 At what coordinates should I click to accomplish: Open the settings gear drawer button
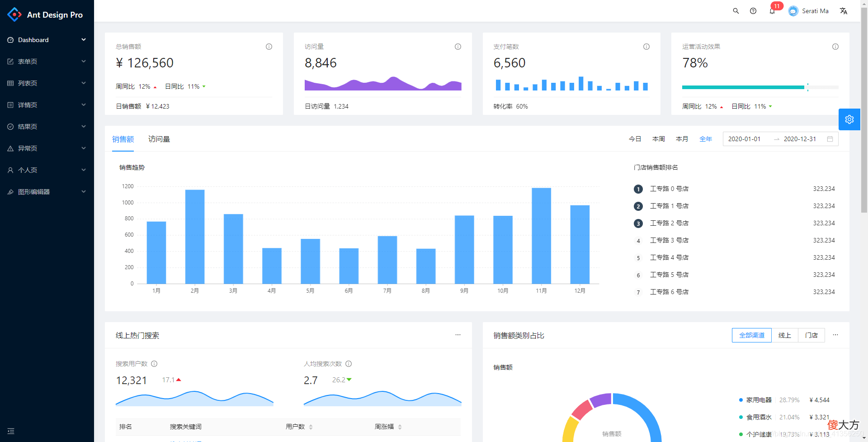point(849,119)
